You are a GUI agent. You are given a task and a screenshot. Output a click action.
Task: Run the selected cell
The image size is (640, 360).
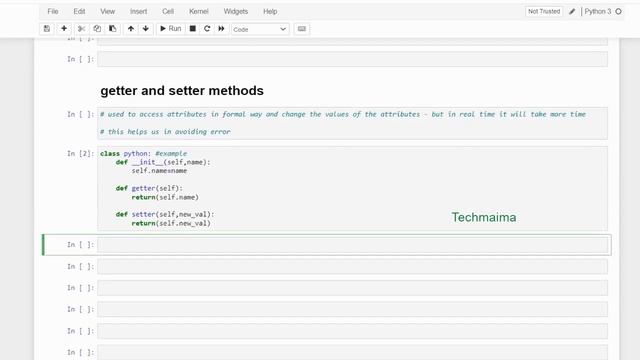coord(171,29)
